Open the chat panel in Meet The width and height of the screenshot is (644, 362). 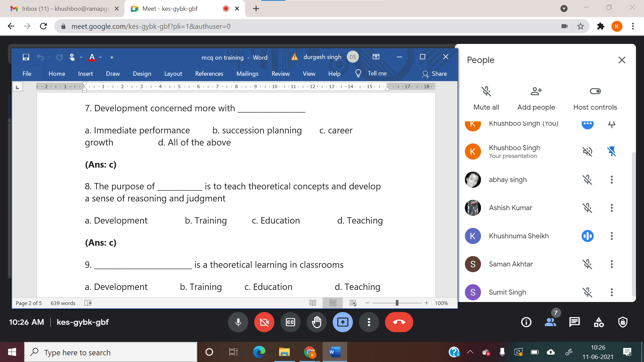click(575, 322)
